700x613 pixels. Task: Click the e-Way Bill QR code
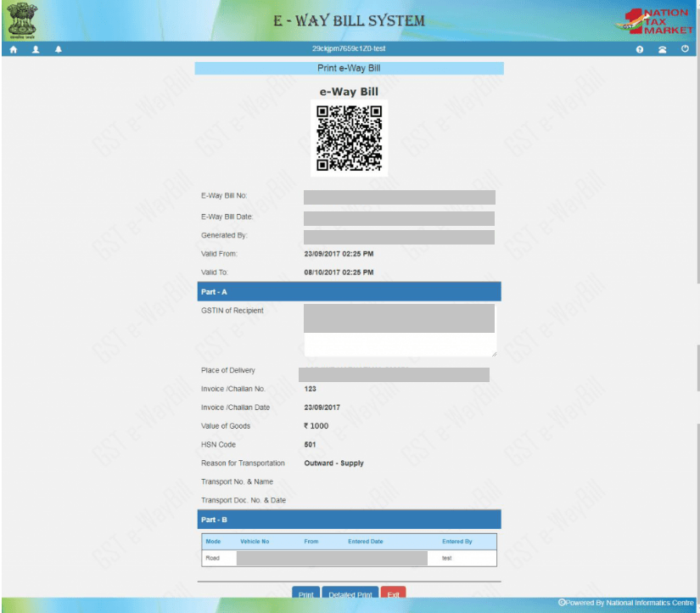(x=349, y=138)
